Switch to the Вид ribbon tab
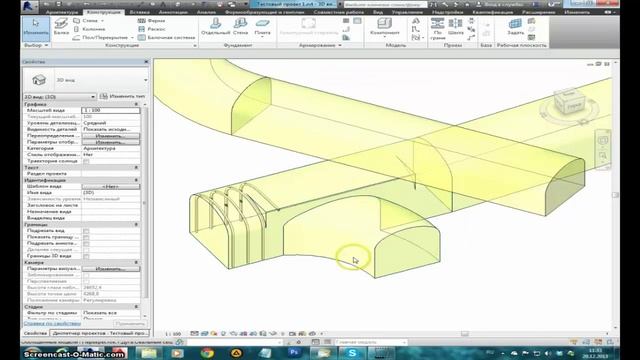 (378, 12)
